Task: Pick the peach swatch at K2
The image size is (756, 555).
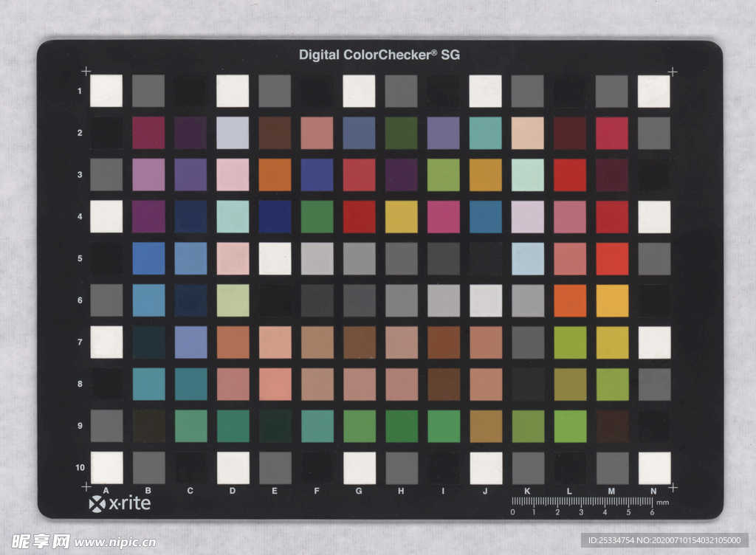Action: [x=527, y=133]
